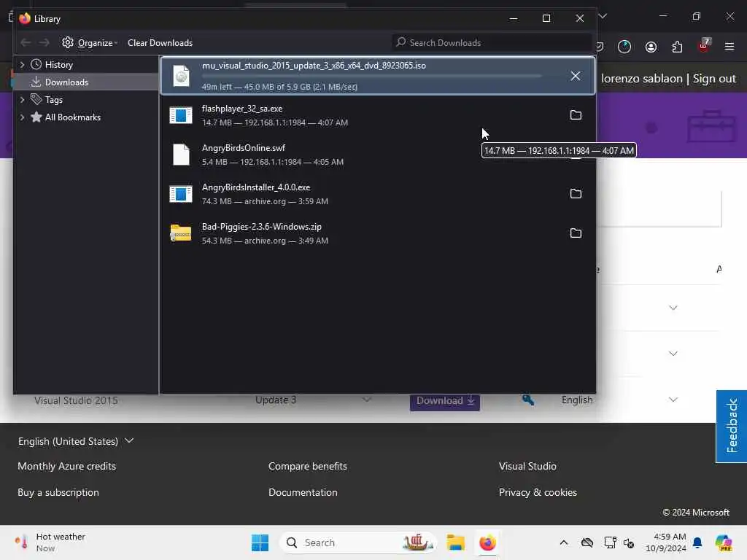Click the uBlock Origin extension icon
747x560 pixels.
704,46
